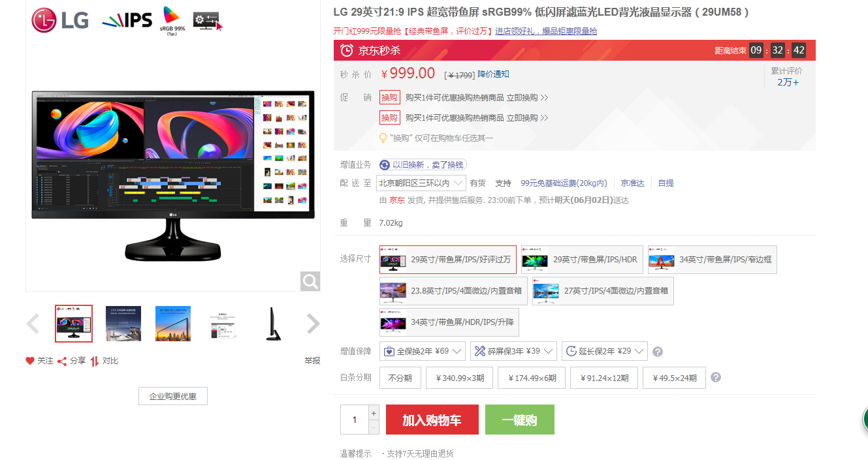This screenshot has height=460, width=868.
Task: Click 以旧换新，卖了换钱 link
Action: click(x=428, y=165)
